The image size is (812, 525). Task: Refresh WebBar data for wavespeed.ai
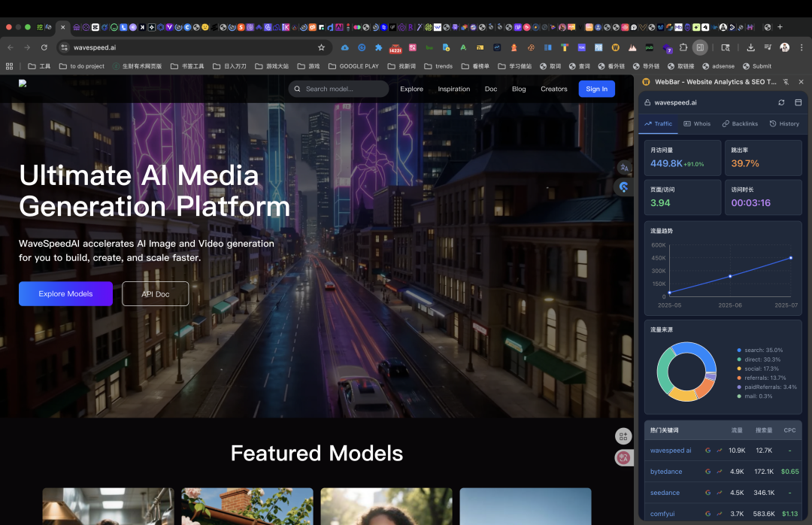(781, 102)
